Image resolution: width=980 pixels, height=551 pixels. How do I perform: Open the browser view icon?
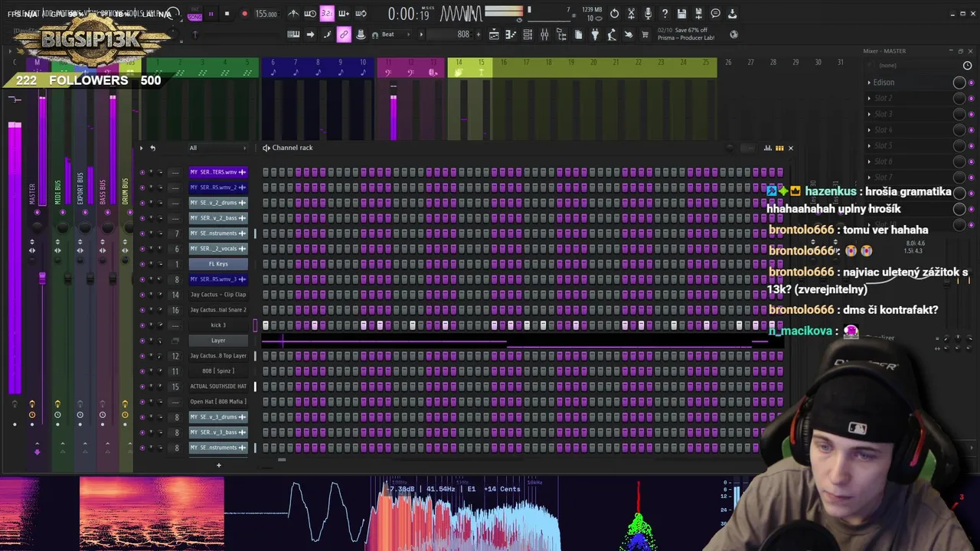tap(561, 34)
